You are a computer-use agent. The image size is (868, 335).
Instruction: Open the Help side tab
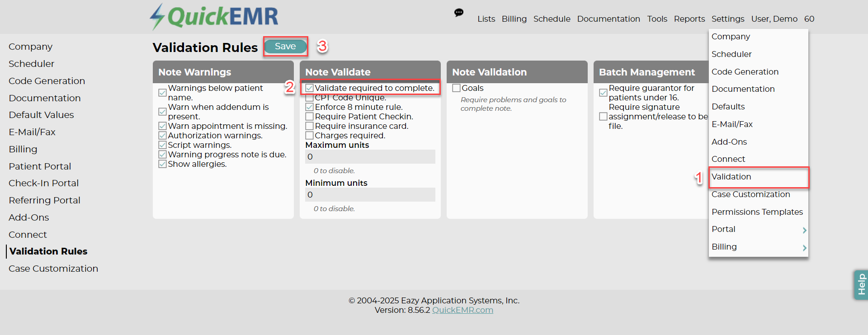pyautogui.click(x=861, y=284)
